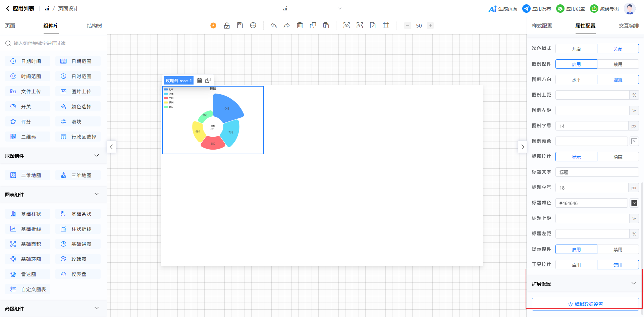Open the 标题颜色 color swatch picker

(634, 203)
